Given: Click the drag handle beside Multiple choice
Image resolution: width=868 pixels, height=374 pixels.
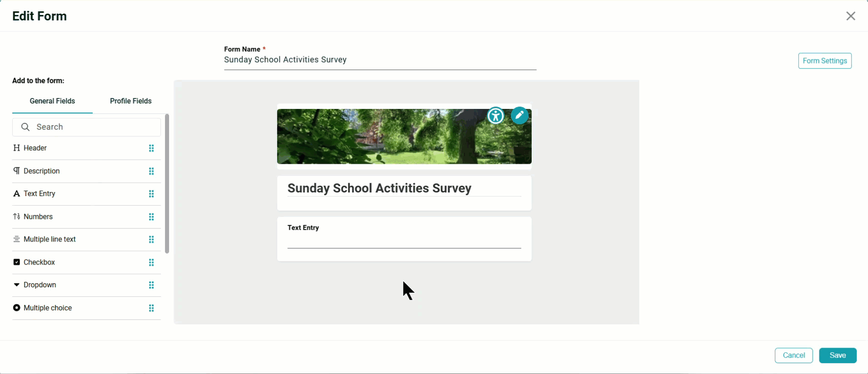Looking at the screenshot, I should 151,308.
